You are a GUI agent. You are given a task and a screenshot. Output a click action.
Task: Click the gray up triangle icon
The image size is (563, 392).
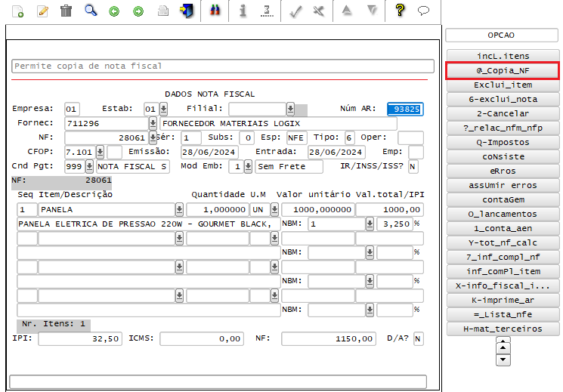346,10
